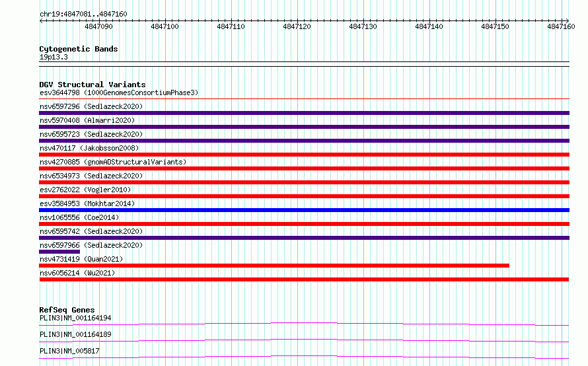
Task: Click the magenta gene line under PLIN3|NM_005817
Action: [x=304, y=357]
